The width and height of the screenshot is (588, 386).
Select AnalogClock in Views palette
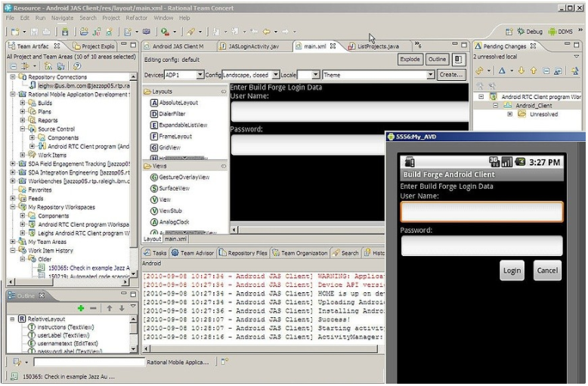tap(170, 222)
